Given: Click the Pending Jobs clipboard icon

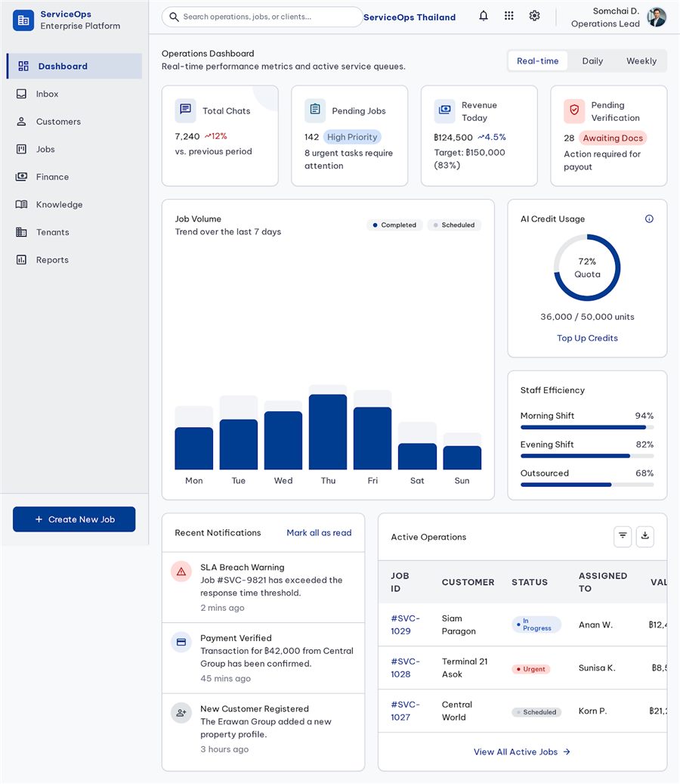Looking at the screenshot, I should (315, 110).
